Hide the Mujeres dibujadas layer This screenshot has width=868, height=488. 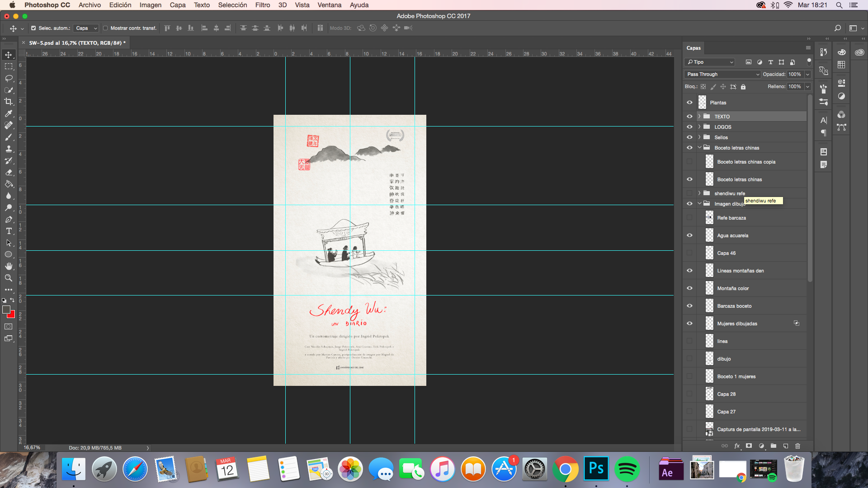point(689,324)
